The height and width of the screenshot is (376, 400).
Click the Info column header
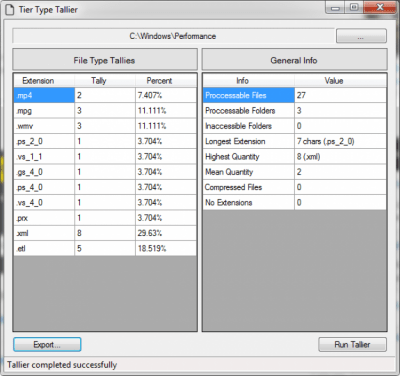pyautogui.click(x=249, y=81)
